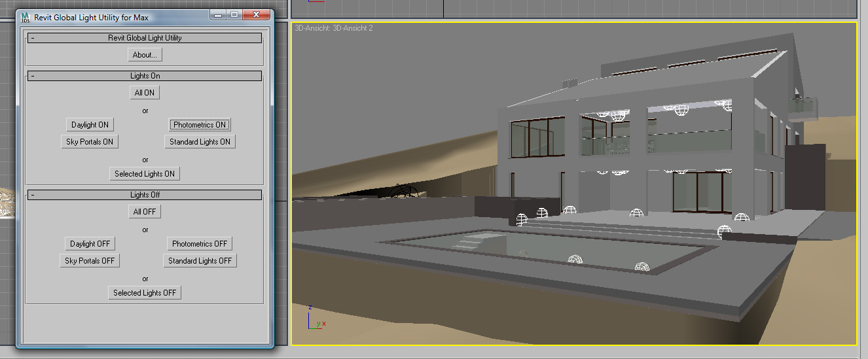Image resolution: width=868 pixels, height=359 pixels.
Task: Enable Sky Portals ON
Action: (x=90, y=141)
